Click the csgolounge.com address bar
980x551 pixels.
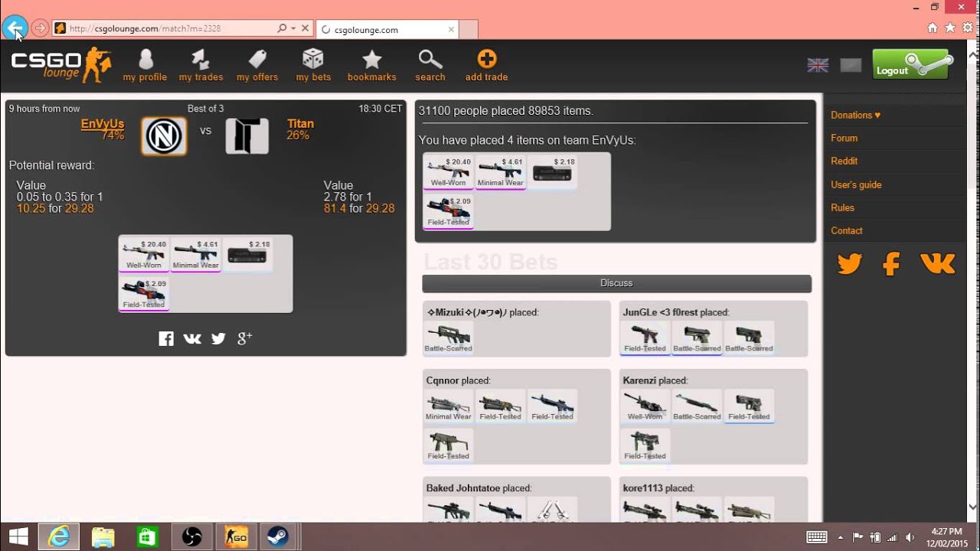point(165,28)
